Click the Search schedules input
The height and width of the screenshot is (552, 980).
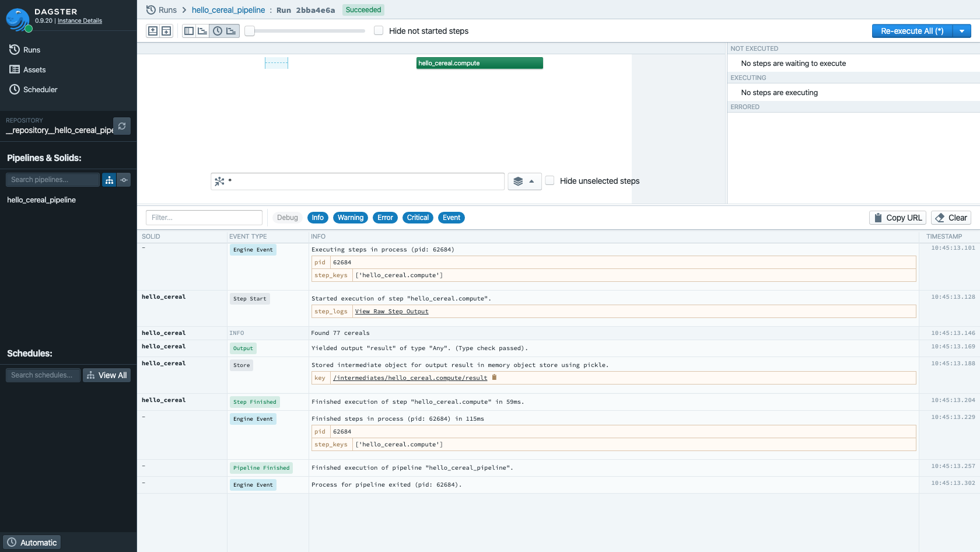tap(43, 375)
